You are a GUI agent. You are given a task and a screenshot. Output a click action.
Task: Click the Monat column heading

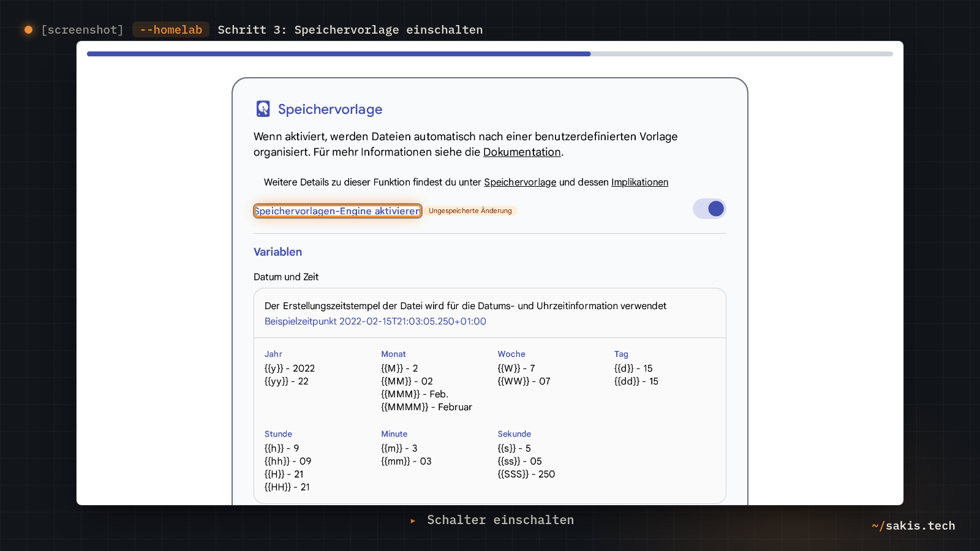coord(393,354)
